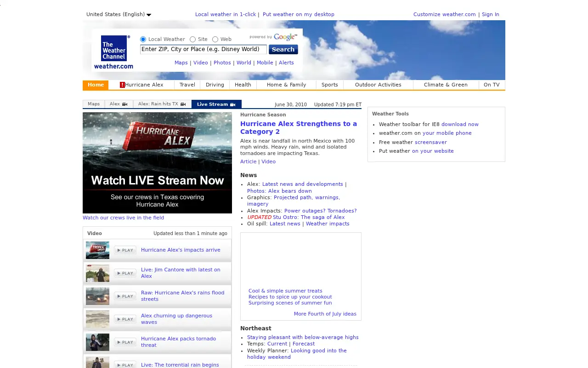Go to the Travel navigation menu
588x368 pixels.
click(187, 85)
